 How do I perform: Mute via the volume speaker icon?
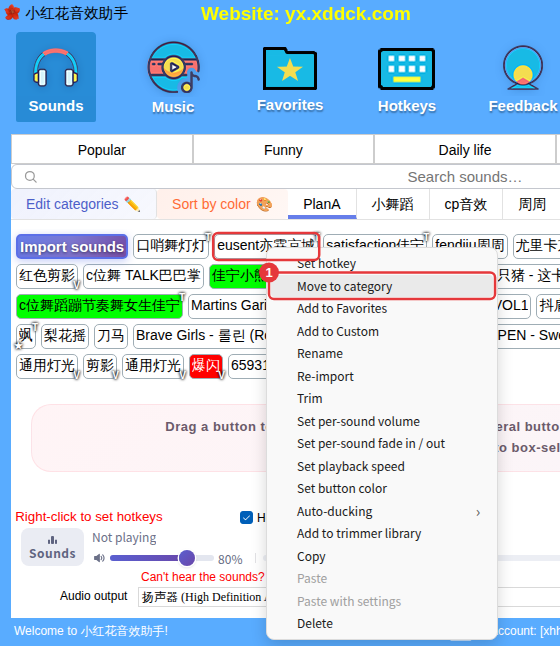point(99,558)
